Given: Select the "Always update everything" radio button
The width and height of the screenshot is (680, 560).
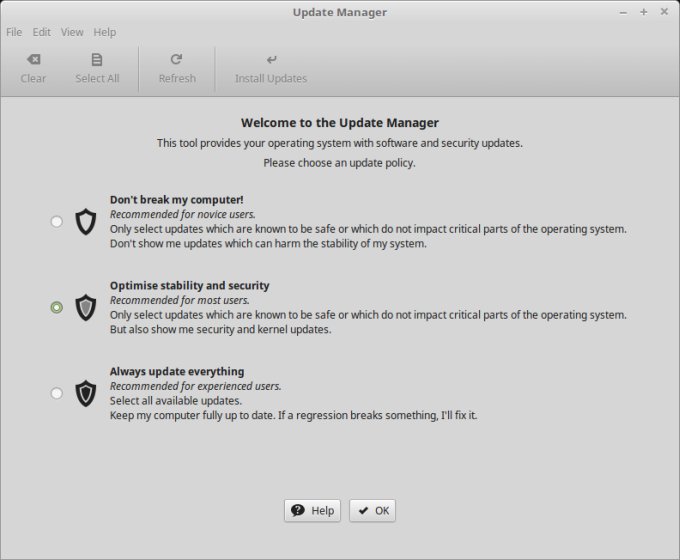Looking at the screenshot, I should click(x=56, y=393).
